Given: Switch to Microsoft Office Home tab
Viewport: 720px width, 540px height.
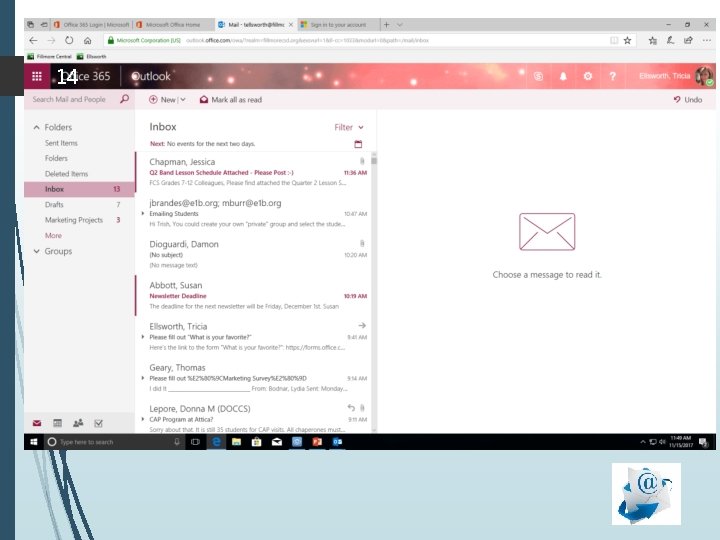Looking at the screenshot, I should pyautogui.click(x=174, y=25).
